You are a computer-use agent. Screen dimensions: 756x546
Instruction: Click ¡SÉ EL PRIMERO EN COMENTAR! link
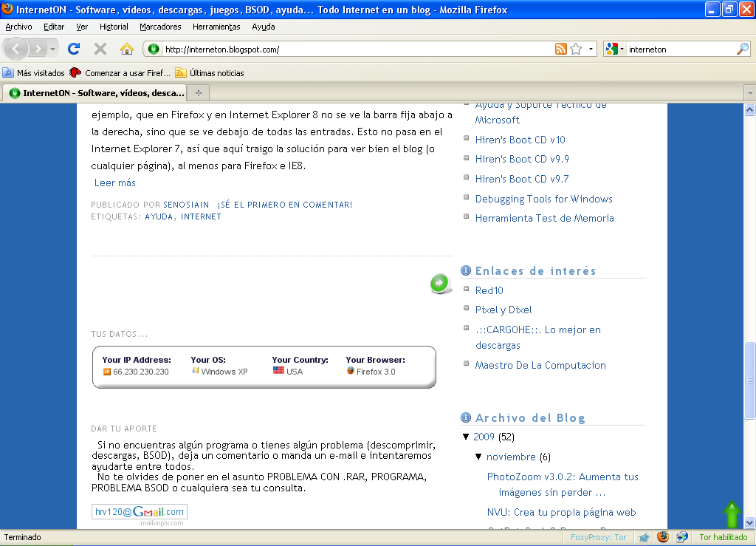284,205
